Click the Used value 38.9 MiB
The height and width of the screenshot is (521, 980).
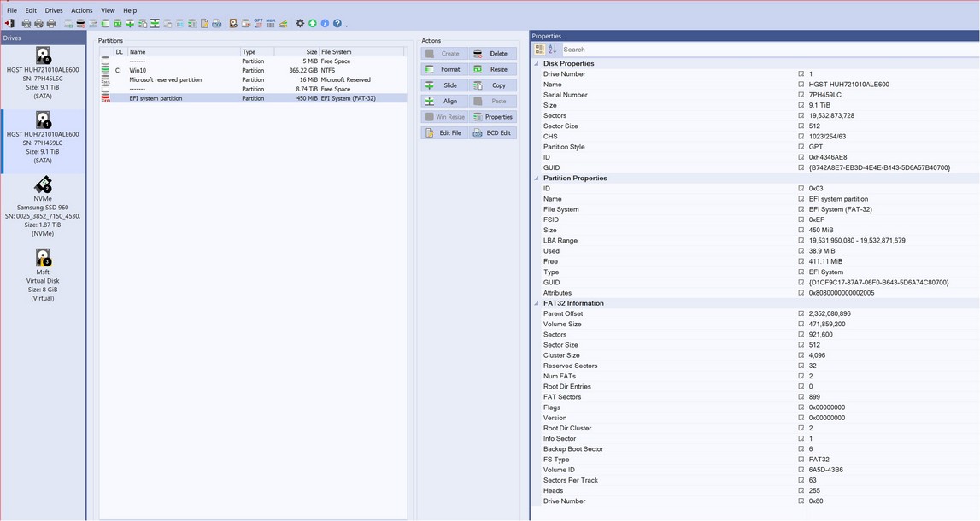[822, 251]
